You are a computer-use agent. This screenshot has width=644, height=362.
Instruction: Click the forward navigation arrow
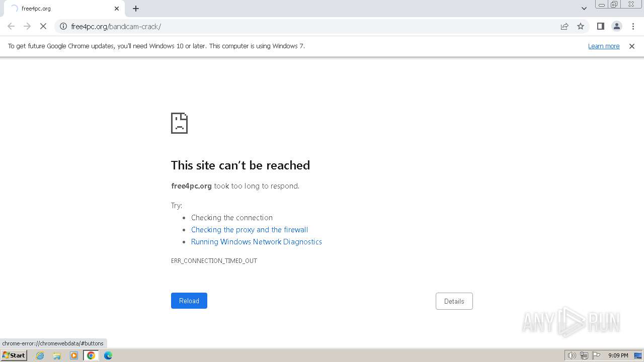(x=27, y=26)
